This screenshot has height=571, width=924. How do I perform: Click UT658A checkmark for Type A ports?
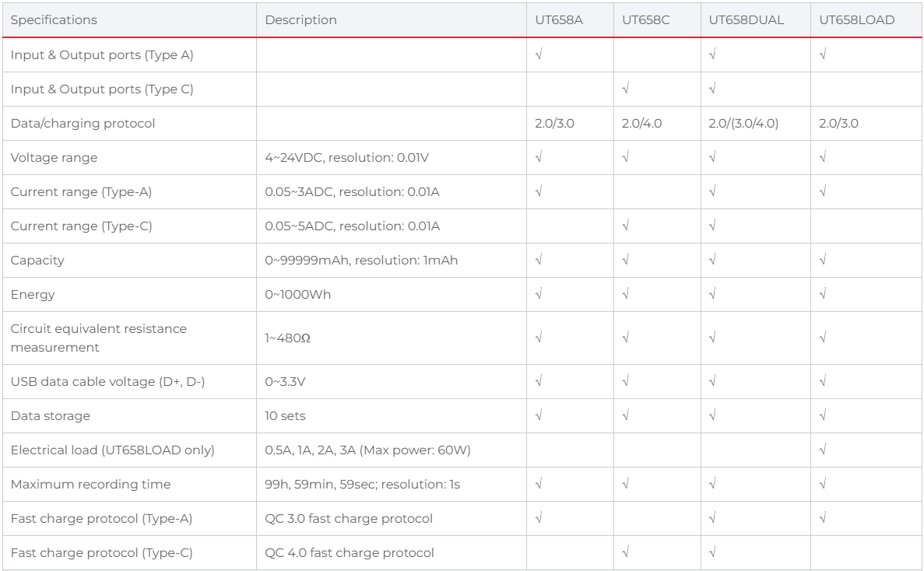click(x=539, y=55)
